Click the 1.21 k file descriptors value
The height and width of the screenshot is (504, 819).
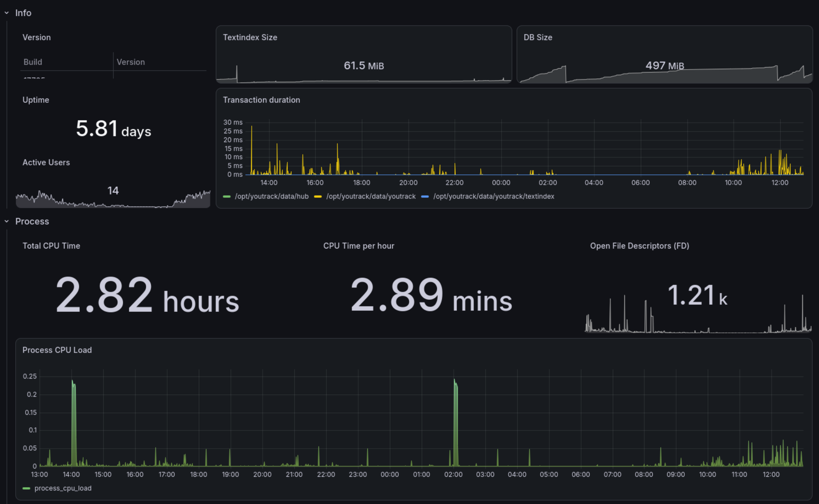[x=698, y=295]
